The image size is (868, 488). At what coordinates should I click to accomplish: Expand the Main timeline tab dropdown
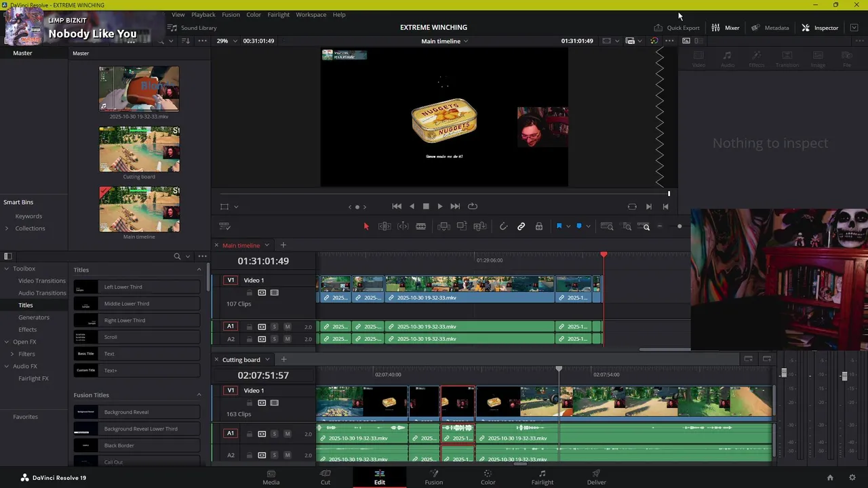(267, 245)
